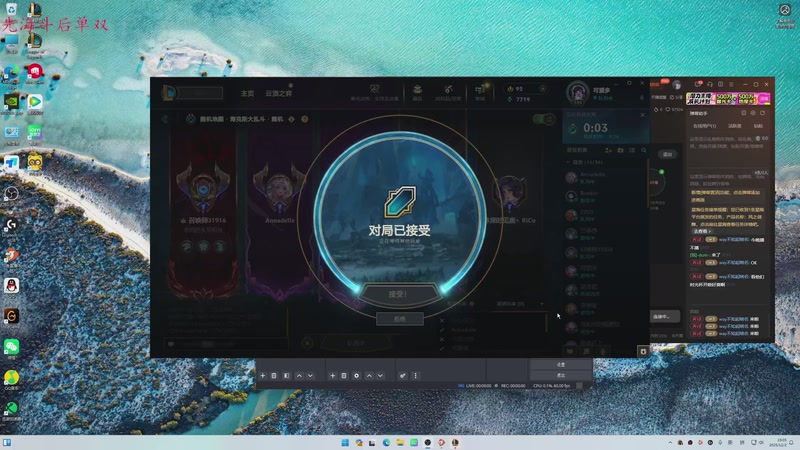Search the friends list magnifier icon
This screenshot has height=450, width=800.
pyautogui.click(x=645, y=150)
